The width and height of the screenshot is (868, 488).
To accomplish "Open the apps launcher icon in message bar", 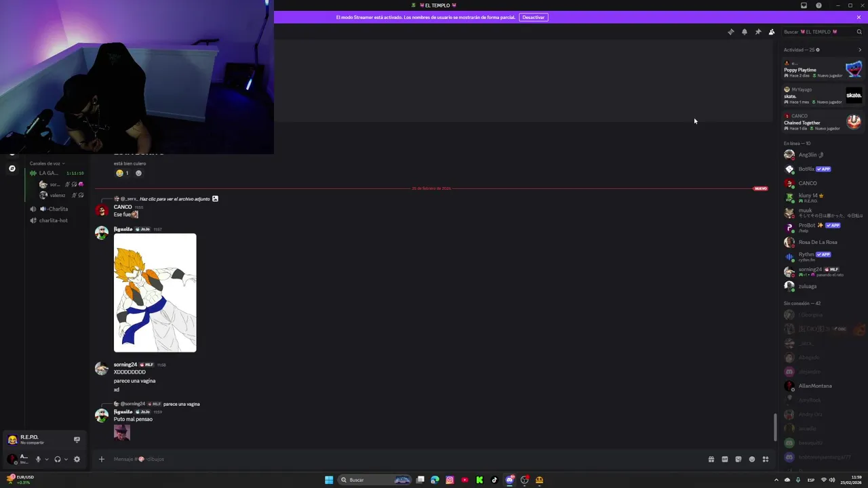I will [x=765, y=459].
